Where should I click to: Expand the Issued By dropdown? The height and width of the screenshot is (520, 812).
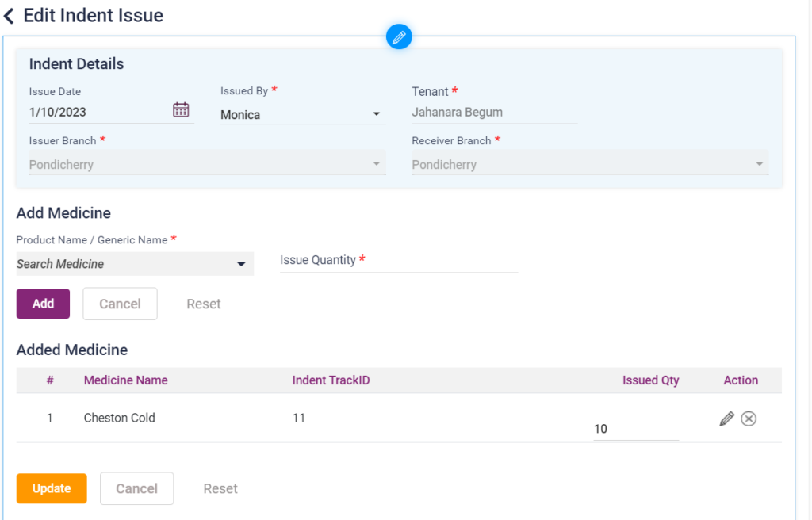[376, 115]
